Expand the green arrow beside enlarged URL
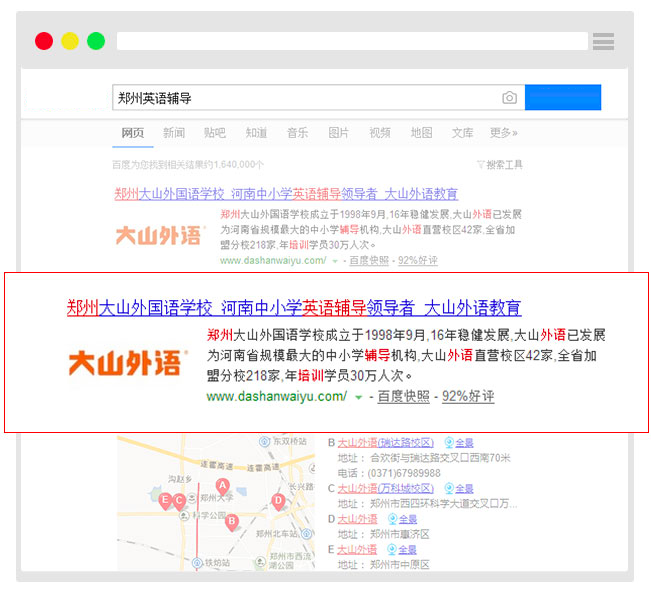651x592 pixels. tap(358, 398)
